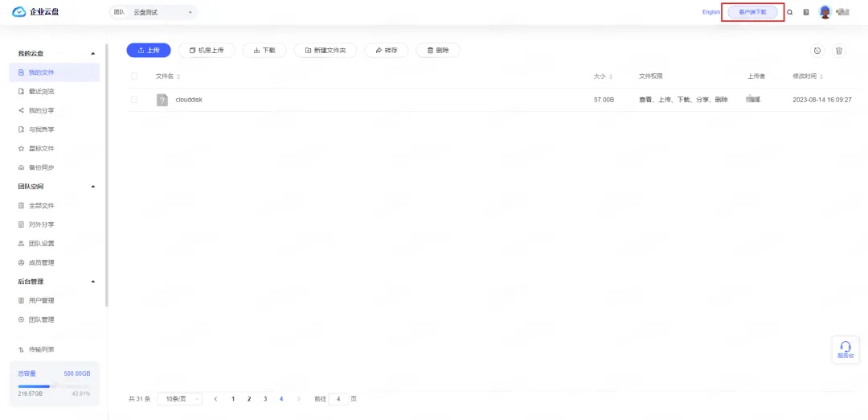Click the 共 31 条 total count

click(x=140, y=398)
